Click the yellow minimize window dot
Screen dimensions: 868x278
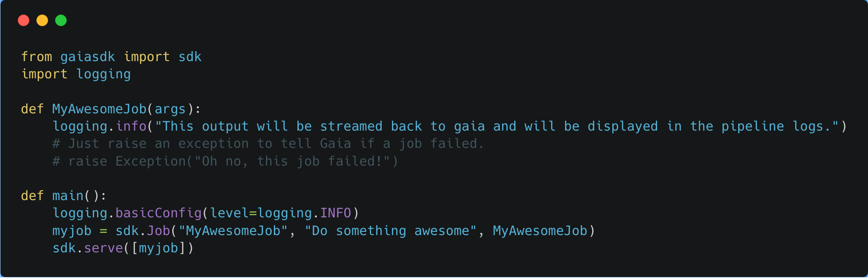[42, 21]
